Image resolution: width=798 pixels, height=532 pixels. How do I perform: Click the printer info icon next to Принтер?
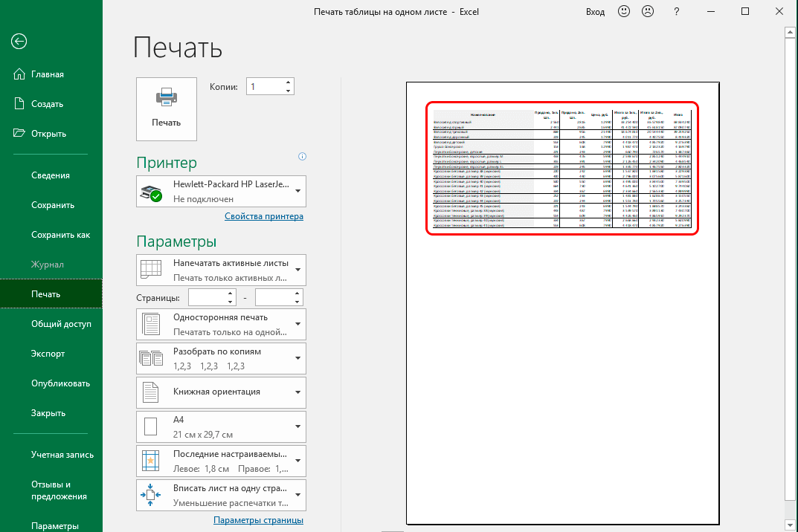[x=302, y=157]
